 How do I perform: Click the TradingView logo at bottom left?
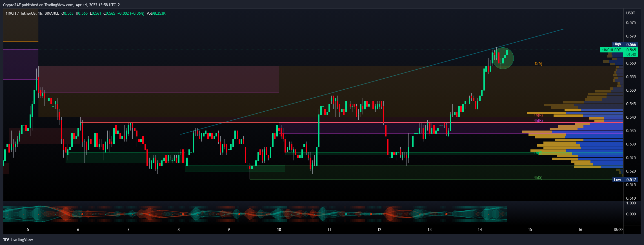pyautogui.click(x=18, y=240)
